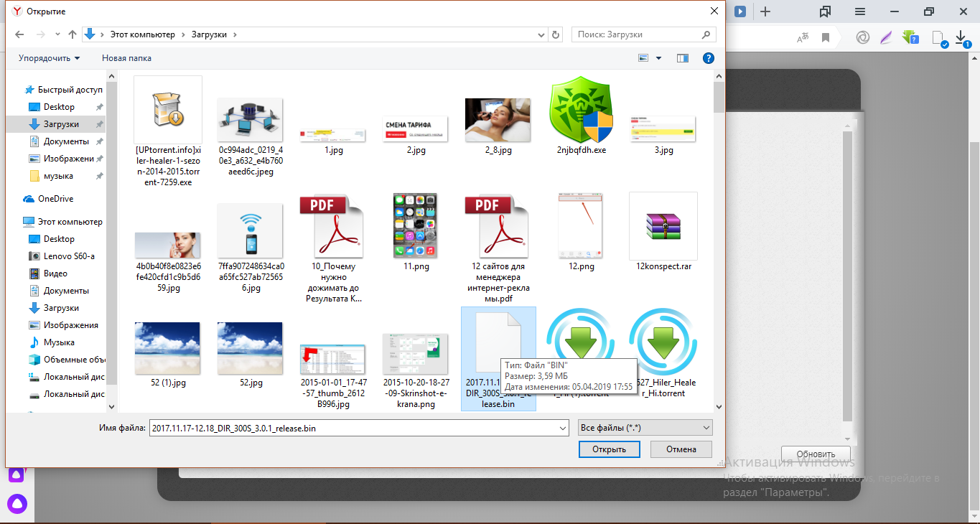Select the 527_Hiler_Healer_Hi.torrent file
The height and width of the screenshot is (524, 980).
click(663, 353)
